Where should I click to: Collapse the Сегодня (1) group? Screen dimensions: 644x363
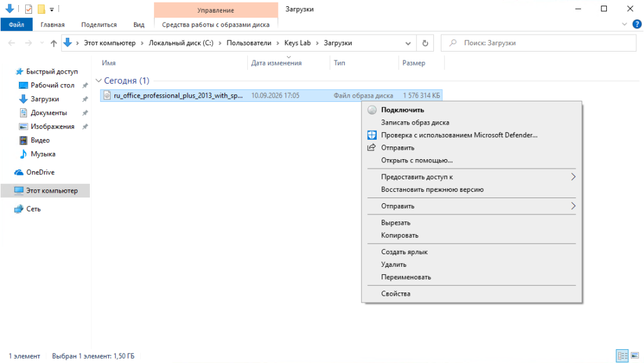(x=99, y=81)
